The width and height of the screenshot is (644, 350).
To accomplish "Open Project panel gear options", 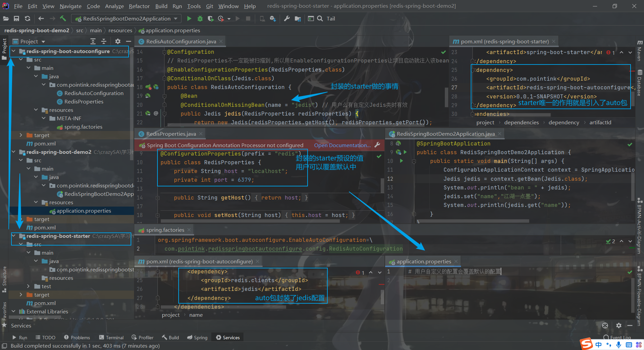I will (118, 41).
